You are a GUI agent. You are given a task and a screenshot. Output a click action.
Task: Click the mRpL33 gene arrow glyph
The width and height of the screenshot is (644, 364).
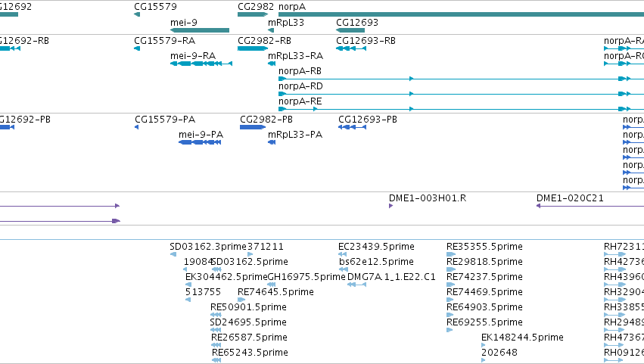(x=271, y=30)
